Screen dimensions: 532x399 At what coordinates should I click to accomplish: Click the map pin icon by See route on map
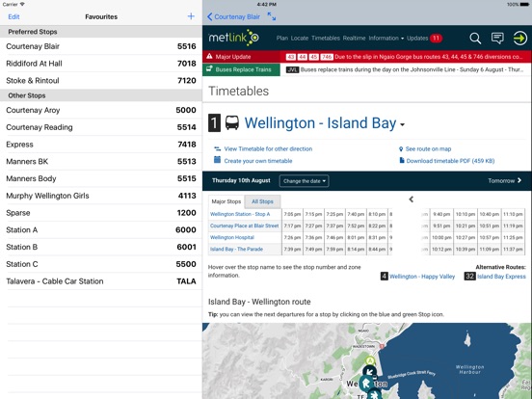click(401, 149)
